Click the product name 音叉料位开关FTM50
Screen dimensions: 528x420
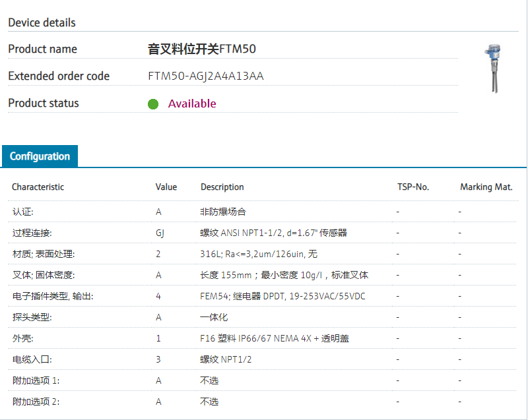pyautogui.click(x=202, y=49)
